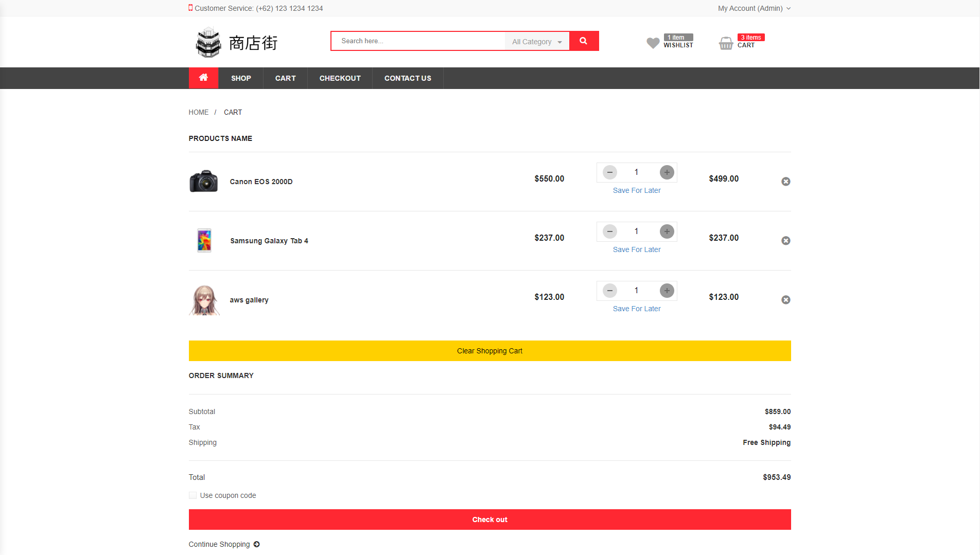Increase quantity of Samsung Galaxy Tab 4
The image size is (980, 555).
coord(667,231)
